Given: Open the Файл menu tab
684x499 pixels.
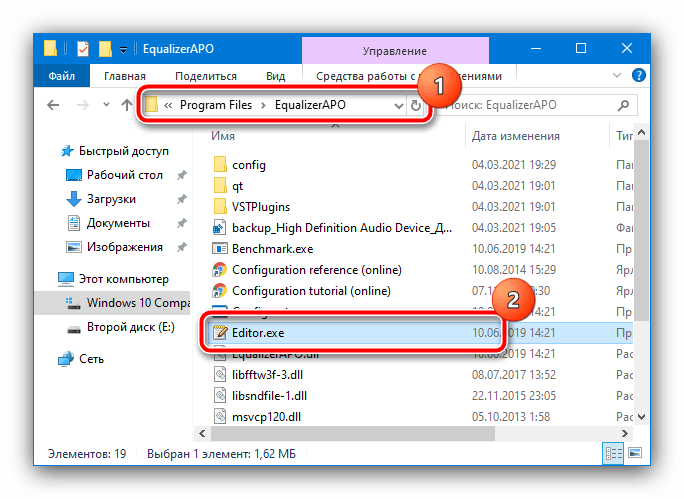Looking at the screenshot, I should click(x=62, y=76).
